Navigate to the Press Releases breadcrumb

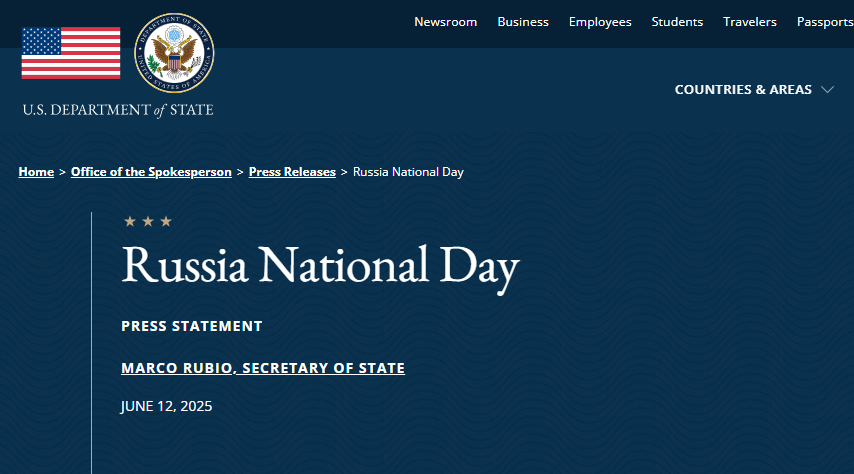[x=292, y=172]
